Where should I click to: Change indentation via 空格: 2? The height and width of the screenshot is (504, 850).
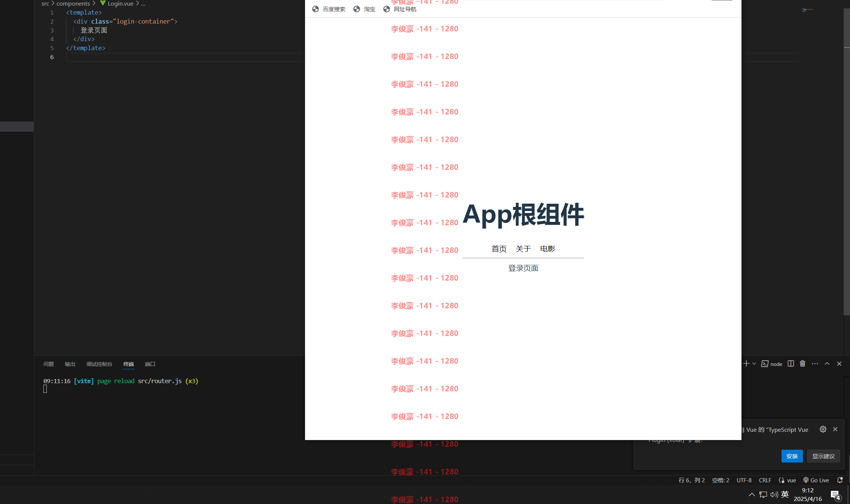pos(720,480)
